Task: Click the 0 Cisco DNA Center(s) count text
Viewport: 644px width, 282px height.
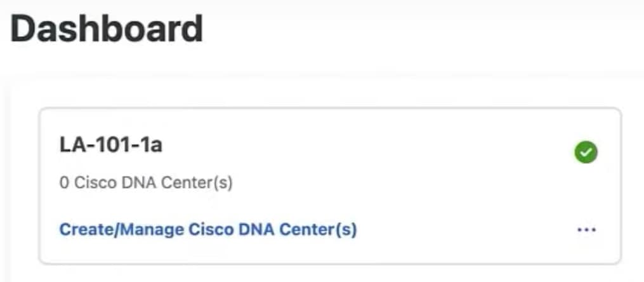Action: click(x=146, y=183)
